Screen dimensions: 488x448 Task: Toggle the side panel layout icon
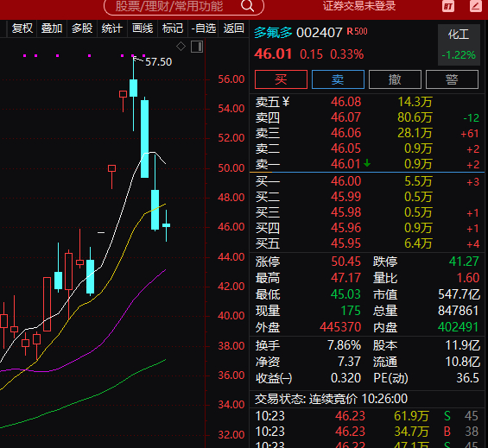pyautogui.click(x=197, y=47)
